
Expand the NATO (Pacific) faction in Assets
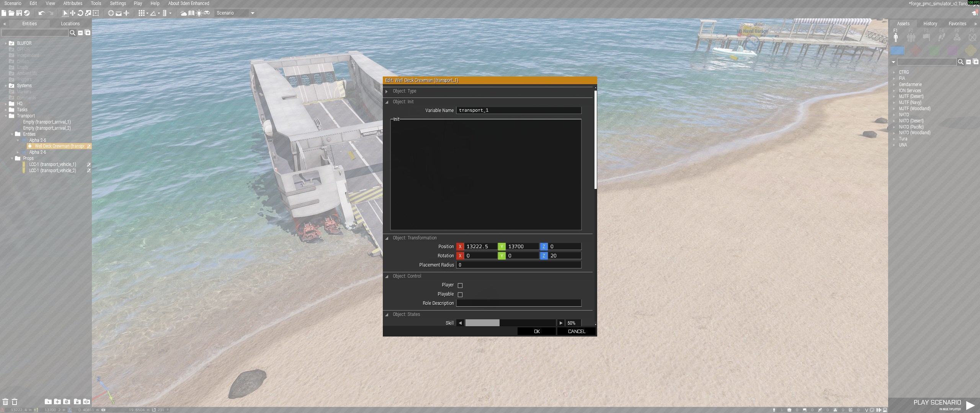pos(894,127)
